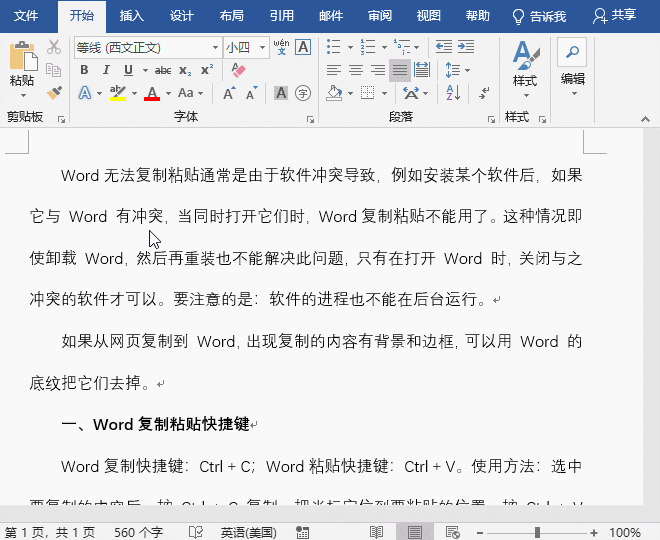Image resolution: width=660 pixels, height=540 pixels.
Task: Toggle subscript formatting
Action: (x=185, y=70)
